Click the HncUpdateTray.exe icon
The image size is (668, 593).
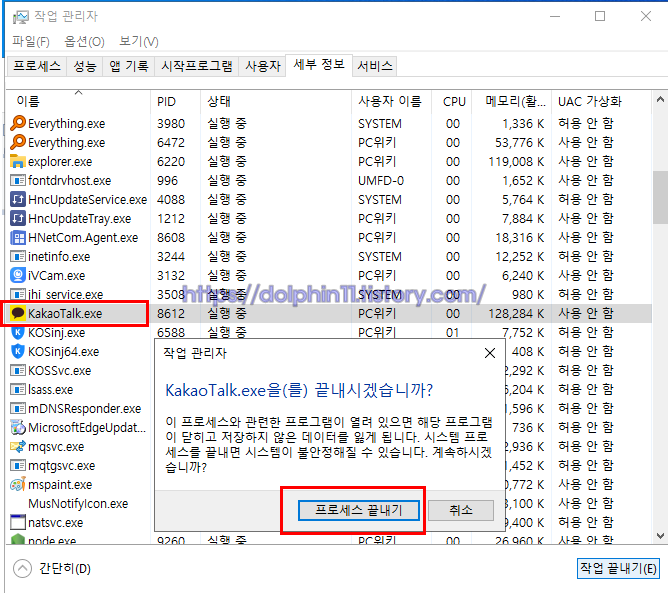click(x=17, y=219)
